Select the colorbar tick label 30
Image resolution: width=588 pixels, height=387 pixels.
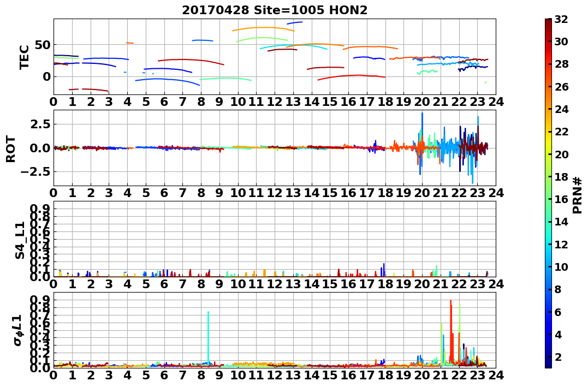(x=561, y=41)
